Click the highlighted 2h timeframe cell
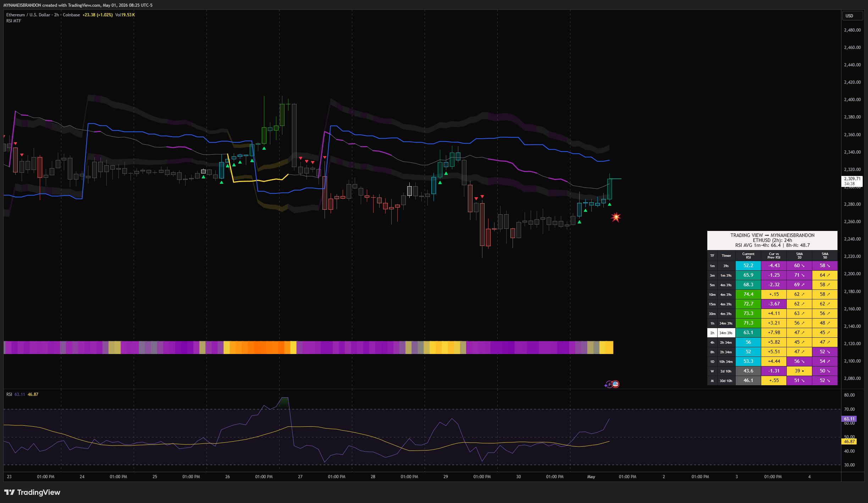The image size is (868, 503). point(712,333)
